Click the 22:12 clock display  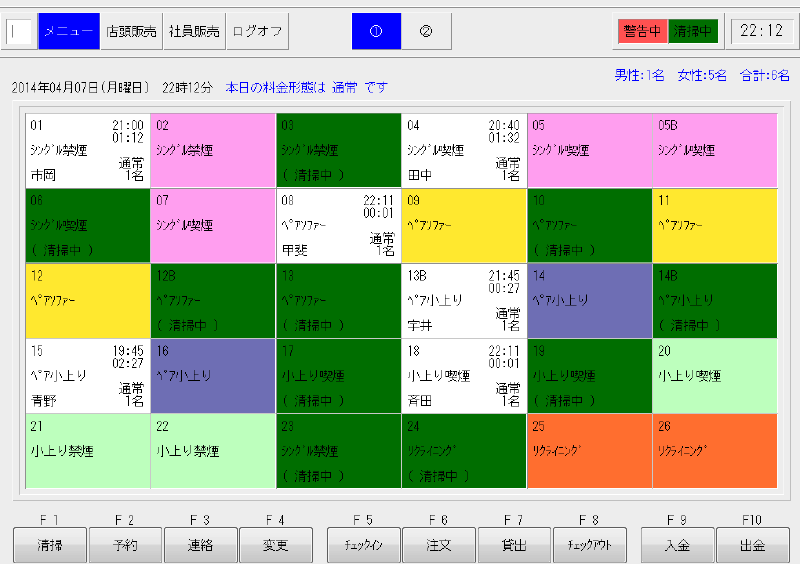coord(762,31)
